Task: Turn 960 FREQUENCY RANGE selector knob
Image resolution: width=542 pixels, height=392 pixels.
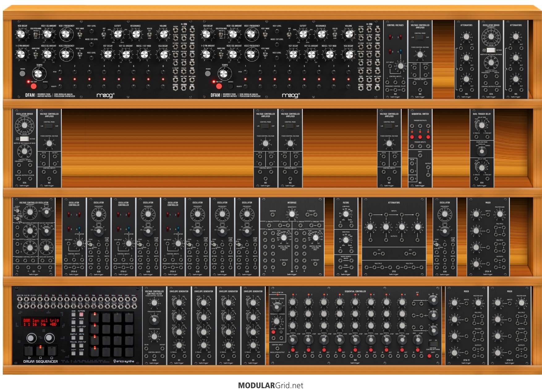Action: click(x=277, y=307)
